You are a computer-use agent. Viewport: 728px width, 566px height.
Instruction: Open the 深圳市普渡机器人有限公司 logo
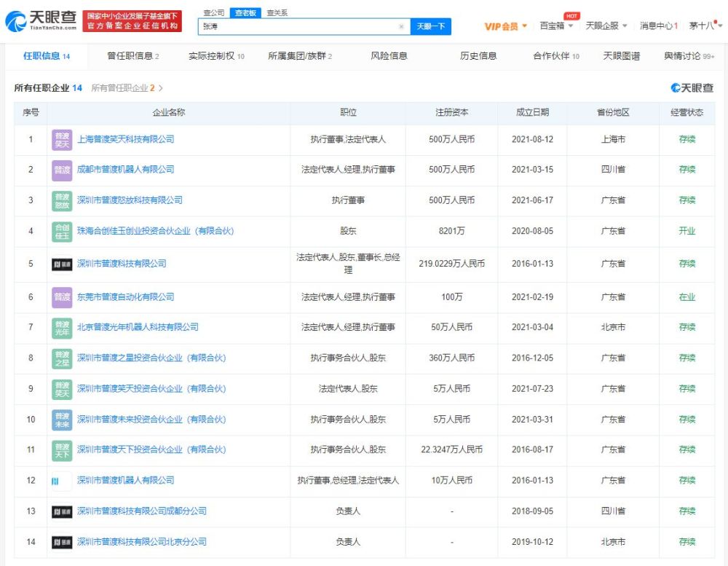click(x=62, y=481)
